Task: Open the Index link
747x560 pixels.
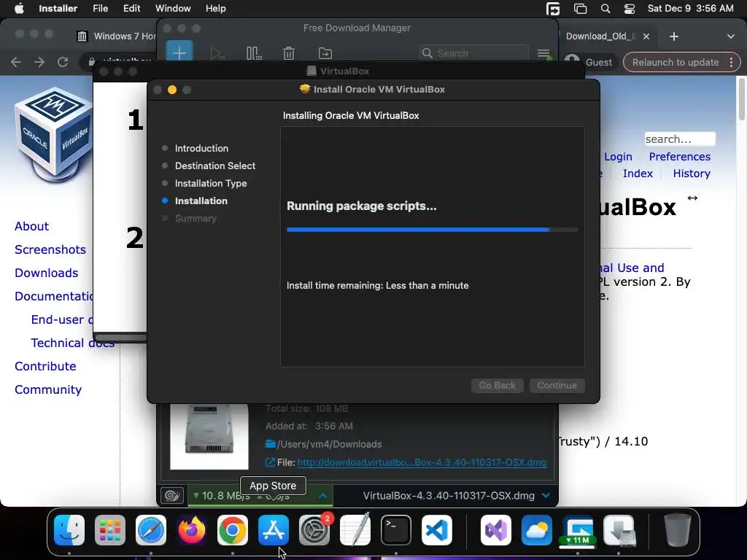Action: 638,174
